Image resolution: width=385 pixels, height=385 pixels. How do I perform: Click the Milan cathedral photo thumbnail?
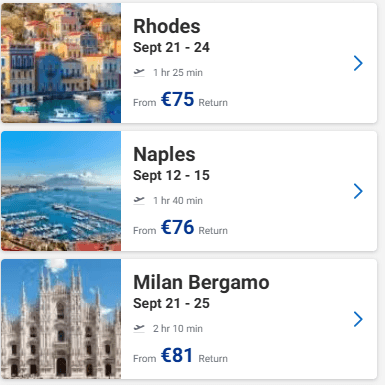click(x=61, y=319)
